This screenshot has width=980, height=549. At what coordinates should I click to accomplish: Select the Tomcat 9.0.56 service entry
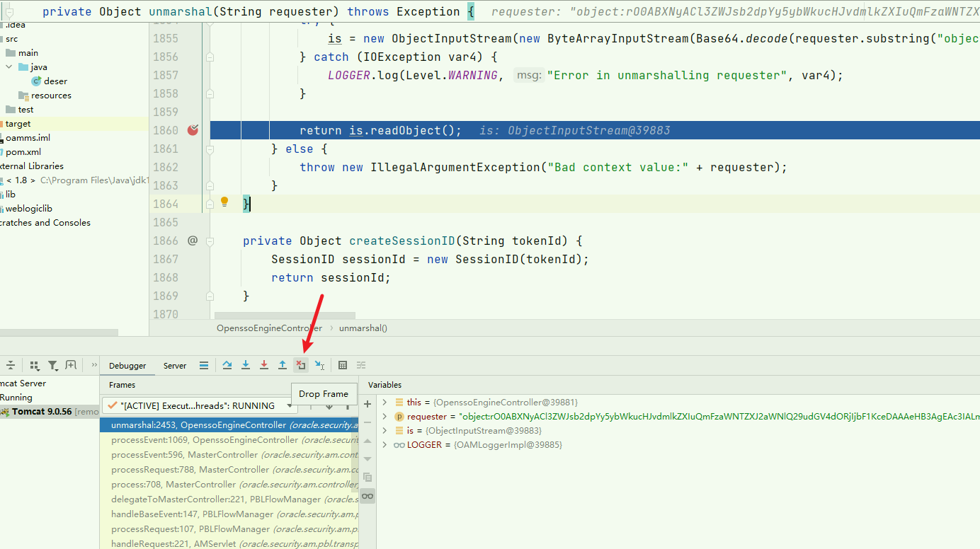(50, 412)
